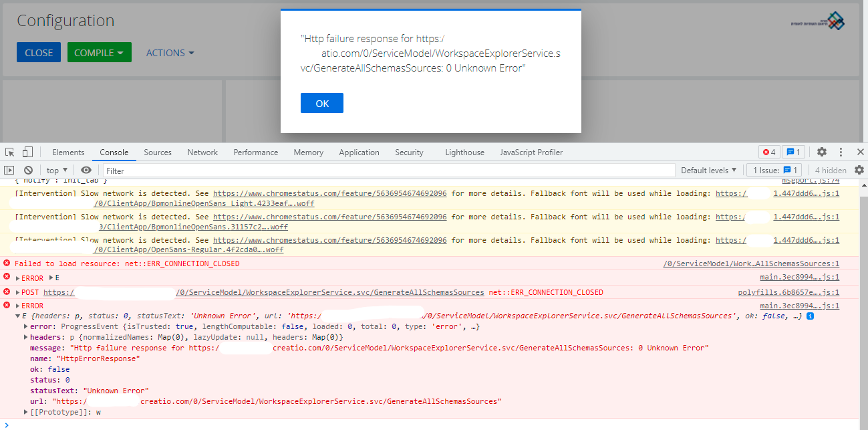Clear the console messages
Screen dimensions: 868x430
27,170
